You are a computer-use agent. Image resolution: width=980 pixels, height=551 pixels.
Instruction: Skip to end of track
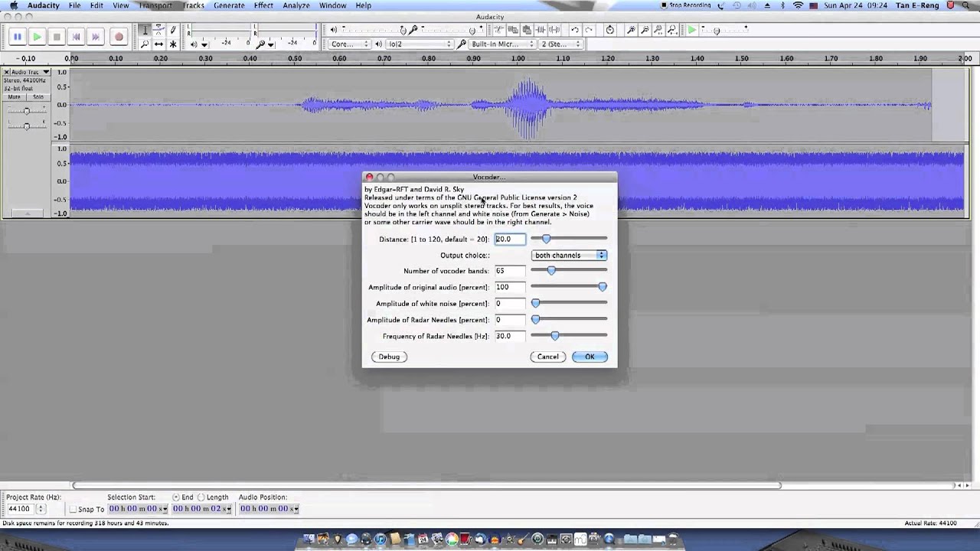click(x=95, y=36)
